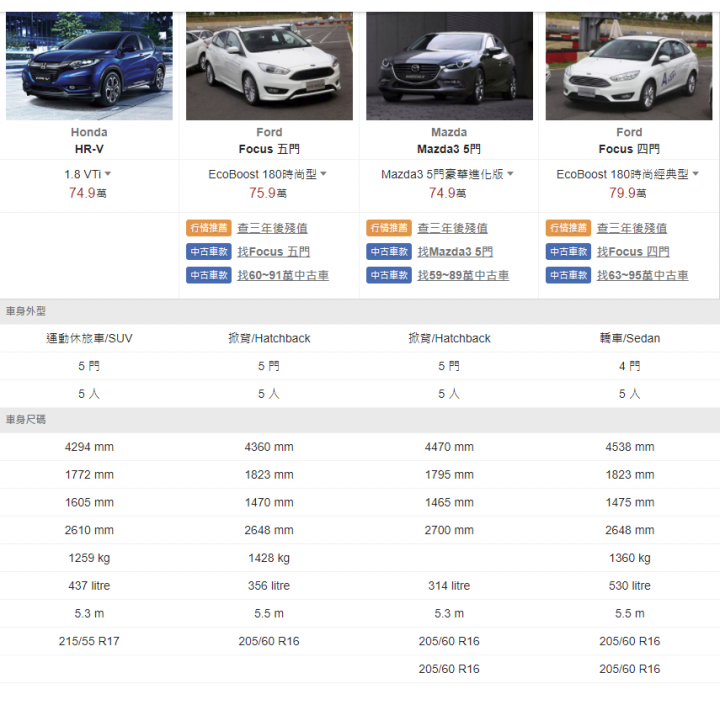Open '找63~95萬中古車' link
Image resolution: width=720 pixels, height=710 pixels.
642,276
